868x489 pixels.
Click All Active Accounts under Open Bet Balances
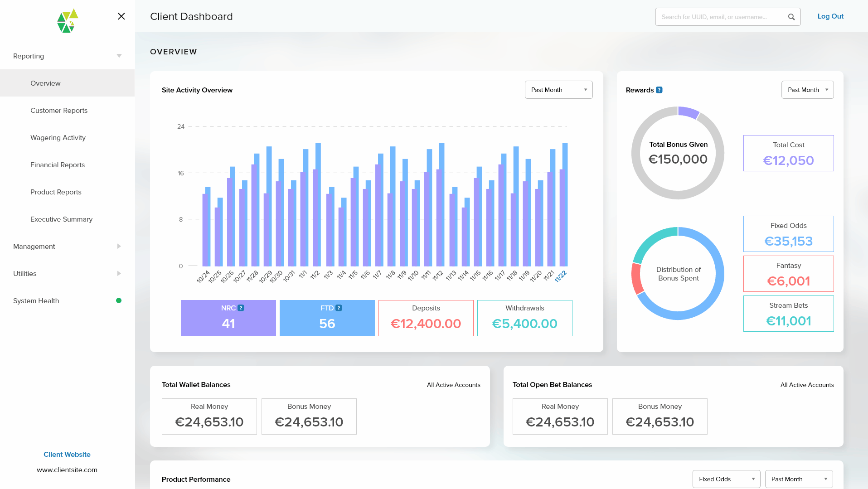pyautogui.click(x=807, y=385)
